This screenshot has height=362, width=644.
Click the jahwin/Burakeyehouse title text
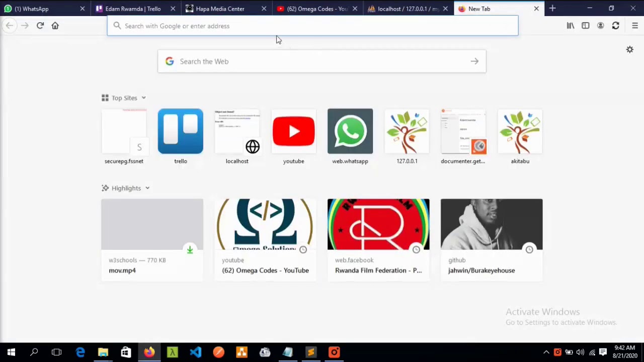click(x=481, y=270)
